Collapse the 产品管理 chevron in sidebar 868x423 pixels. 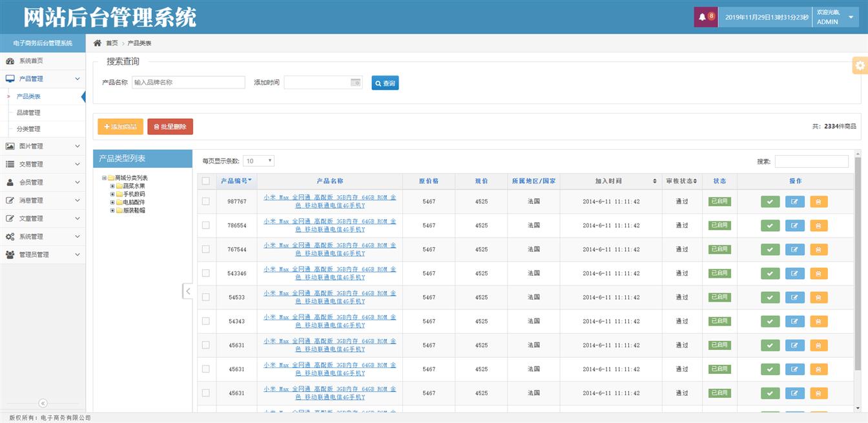pyautogui.click(x=77, y=79)
